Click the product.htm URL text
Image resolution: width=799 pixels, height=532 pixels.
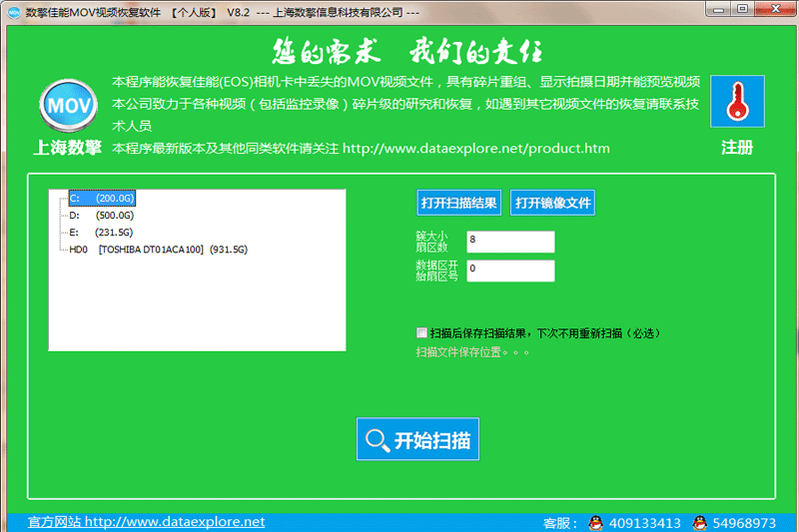coord(476,148)
